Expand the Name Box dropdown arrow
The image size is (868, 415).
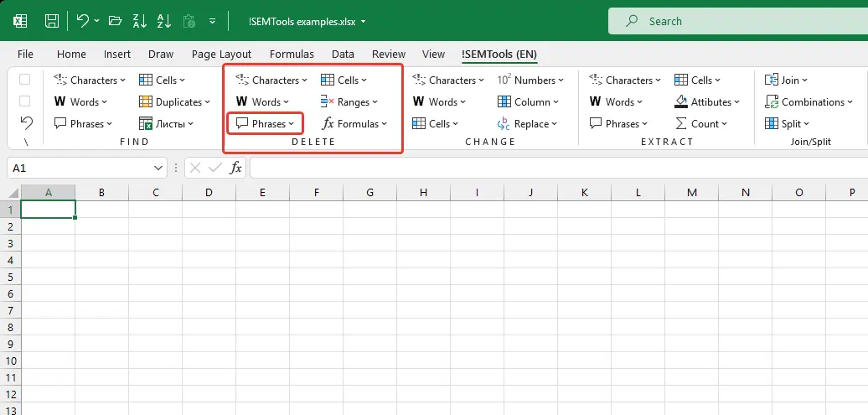[x=158, y=168]
